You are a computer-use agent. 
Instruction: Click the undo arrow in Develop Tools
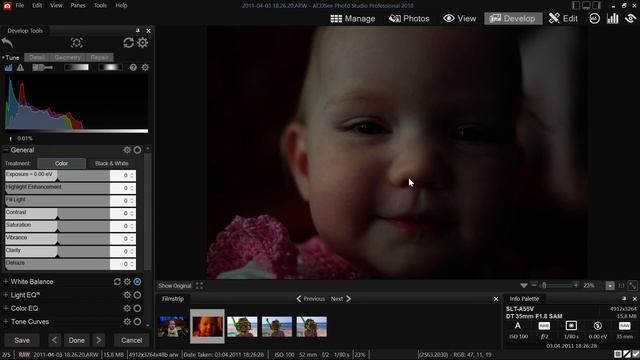pos(7,42)
